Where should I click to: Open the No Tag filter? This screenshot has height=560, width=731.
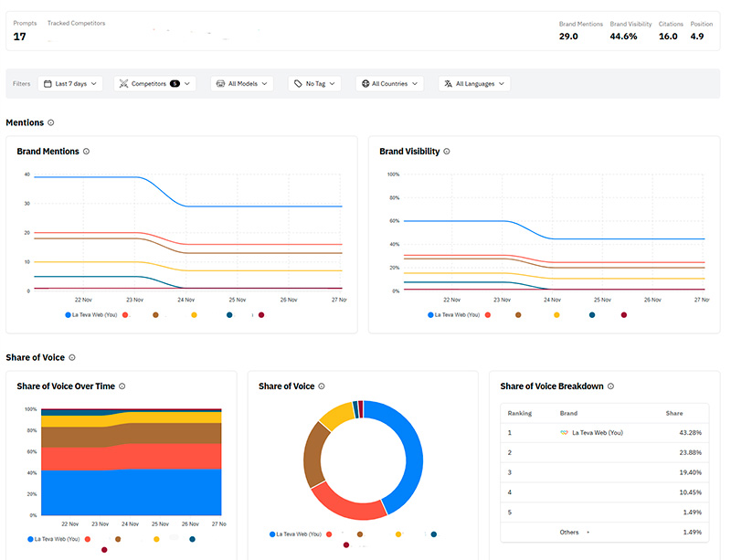314,83
